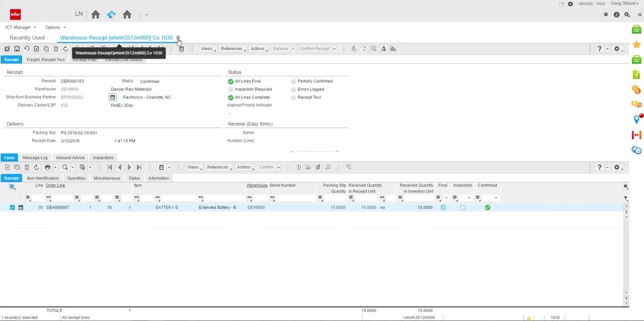
Task: Click the Save icon in the receipt toolbar
Action: tap(17, 49)
